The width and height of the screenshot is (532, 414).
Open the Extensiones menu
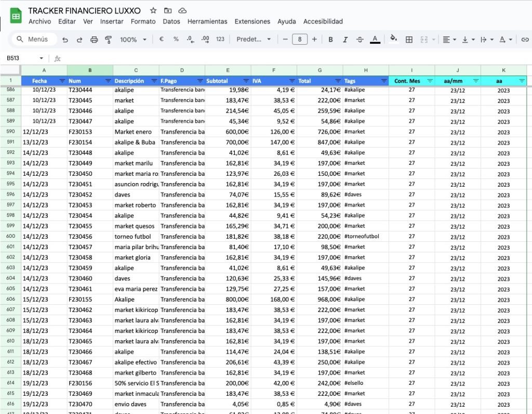pos(252,21)
